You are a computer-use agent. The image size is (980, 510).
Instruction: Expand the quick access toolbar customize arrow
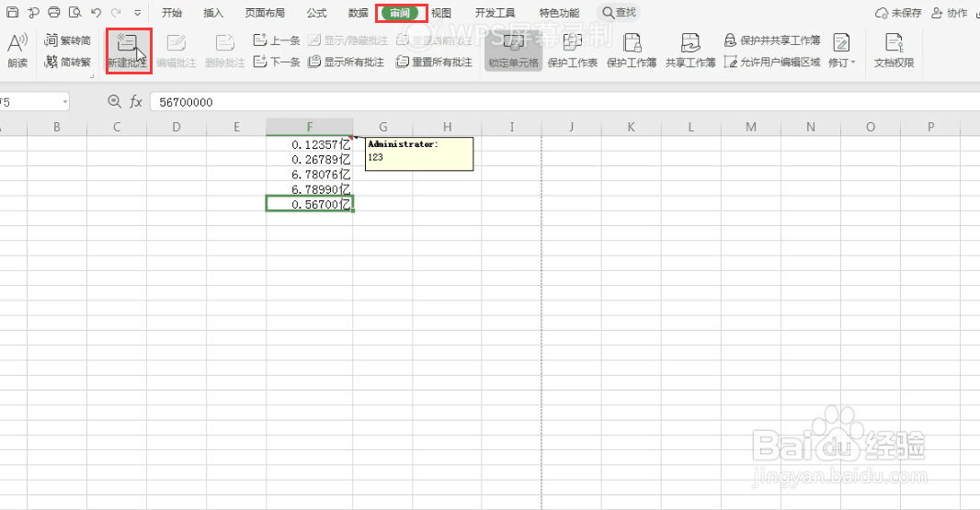pyautogui.click(x=138, y=13)
